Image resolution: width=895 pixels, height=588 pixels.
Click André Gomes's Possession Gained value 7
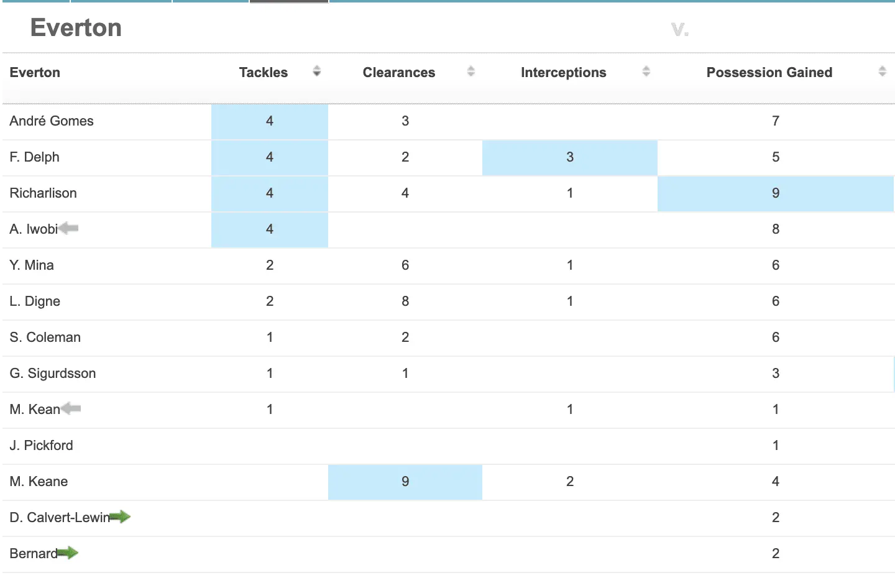coord(776,121)
